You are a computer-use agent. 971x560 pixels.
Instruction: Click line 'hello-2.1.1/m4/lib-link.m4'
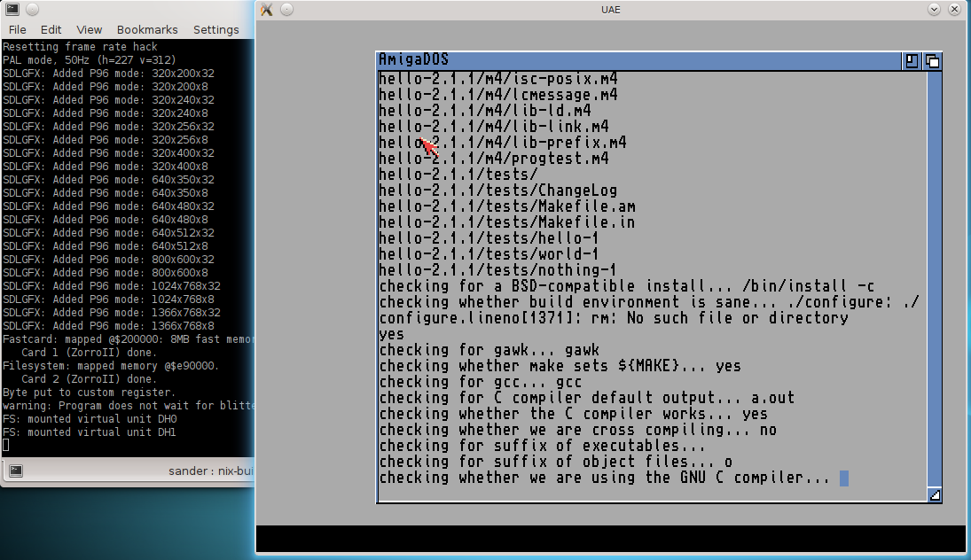494,127
